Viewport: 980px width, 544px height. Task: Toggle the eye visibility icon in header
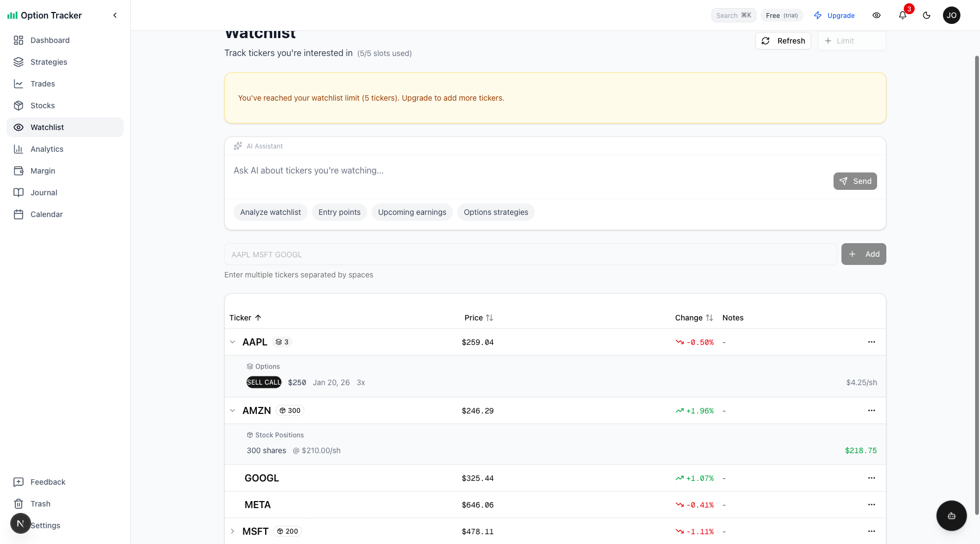pos(877,15)
